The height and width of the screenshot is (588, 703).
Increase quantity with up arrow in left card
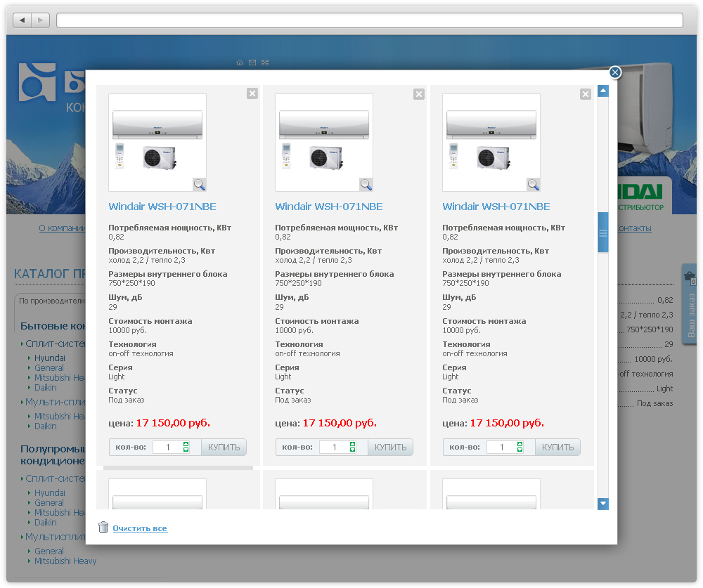click(186, 444)
